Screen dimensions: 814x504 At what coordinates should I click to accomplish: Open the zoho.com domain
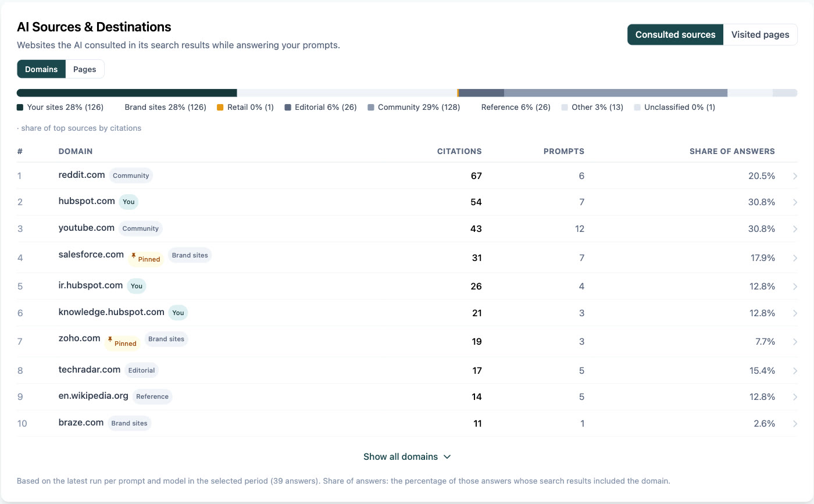click(80, 338)
